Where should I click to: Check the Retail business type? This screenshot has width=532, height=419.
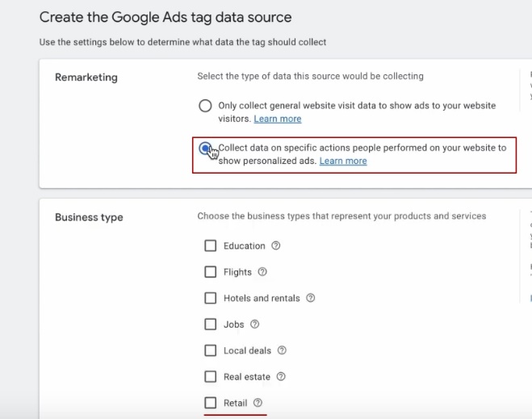[x=211, y=403]
